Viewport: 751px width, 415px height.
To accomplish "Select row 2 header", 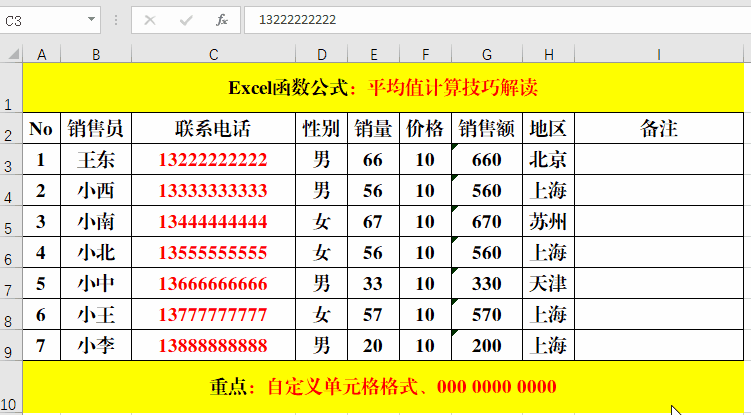I will pyautogui.click(x=11, y=128).
